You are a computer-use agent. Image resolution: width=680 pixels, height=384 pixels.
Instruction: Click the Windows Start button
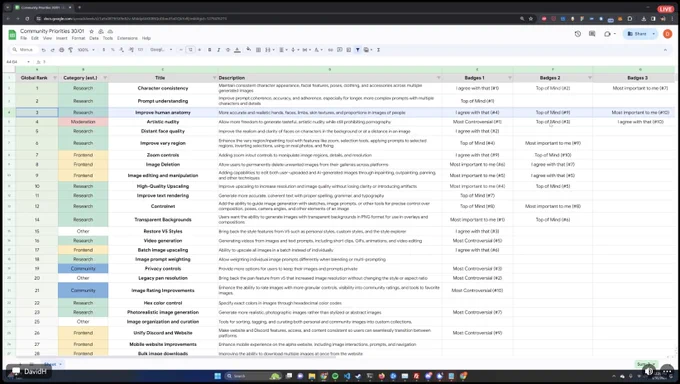[x=218, y=376]
